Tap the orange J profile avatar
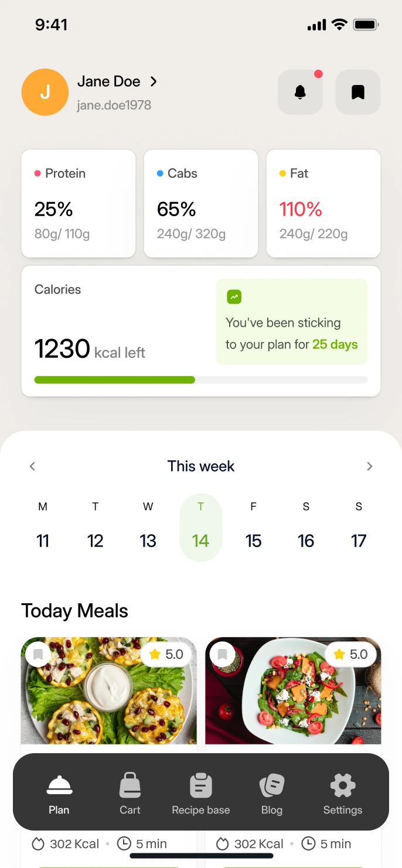This screenshot has height=868, width=402. (x=45, y=92)
